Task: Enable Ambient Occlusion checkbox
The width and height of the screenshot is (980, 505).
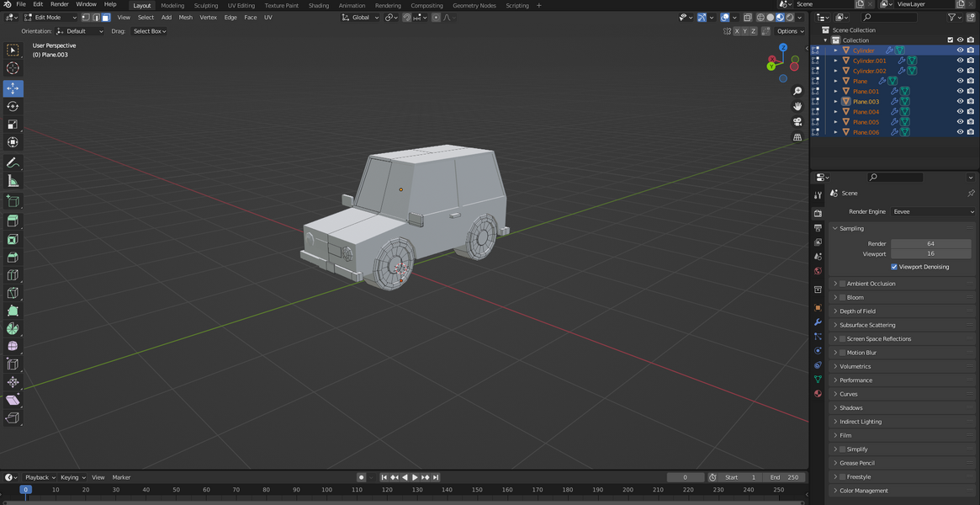Action: (x=843, y=284)
